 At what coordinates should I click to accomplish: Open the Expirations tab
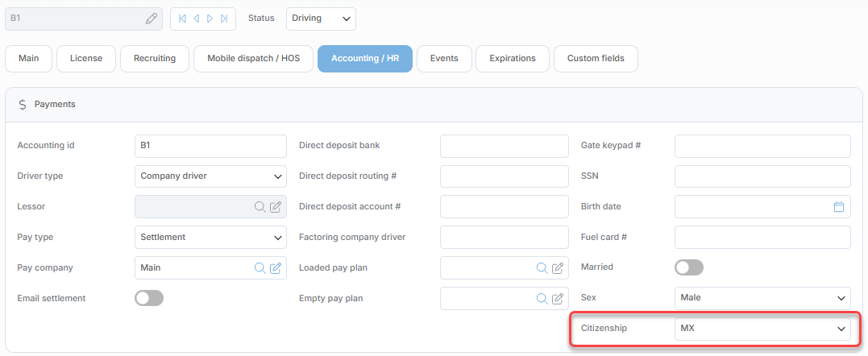pyautogui.click(x=513, y=59)
